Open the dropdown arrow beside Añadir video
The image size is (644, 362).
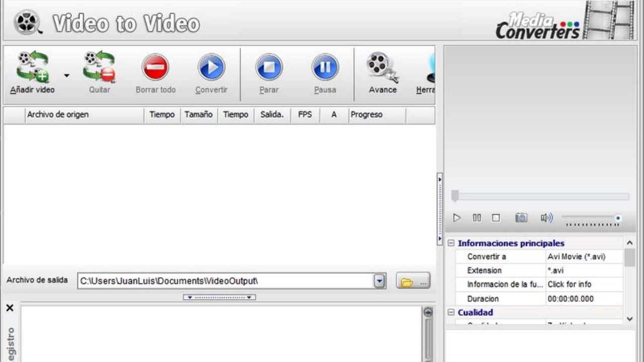[x=66, y=76]
